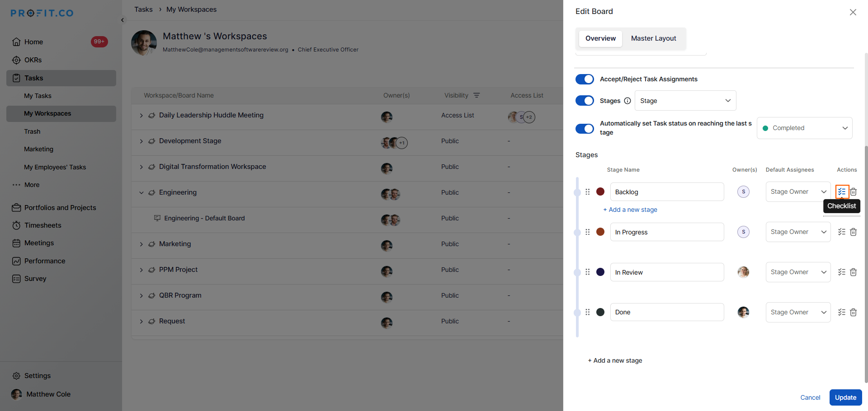Turn off the Stages toggle
The height and width of the screenshot is (411, 868).
585,101
